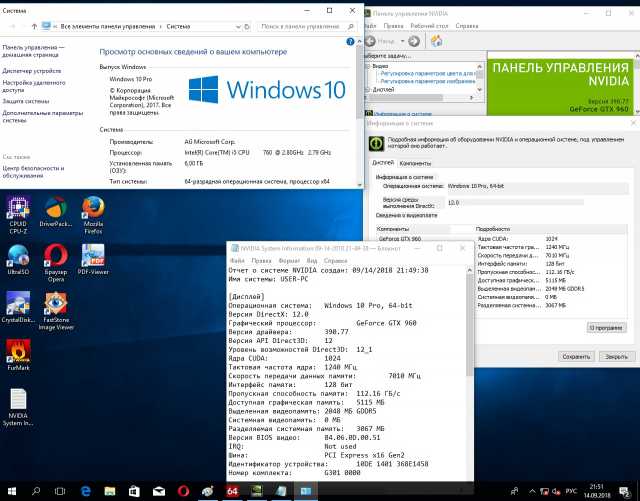Open Справка menu in NVIDIA panel

pyautogui.click(x=467, y=26)
